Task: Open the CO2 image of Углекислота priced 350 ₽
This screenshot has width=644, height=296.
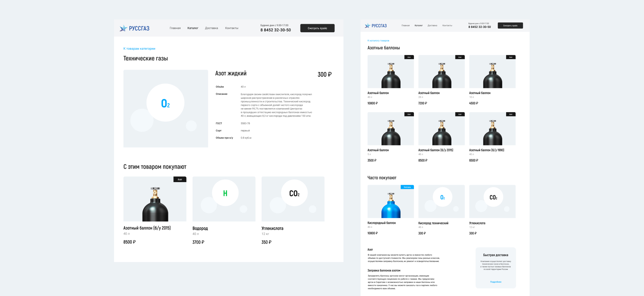Action: [293, 199]
